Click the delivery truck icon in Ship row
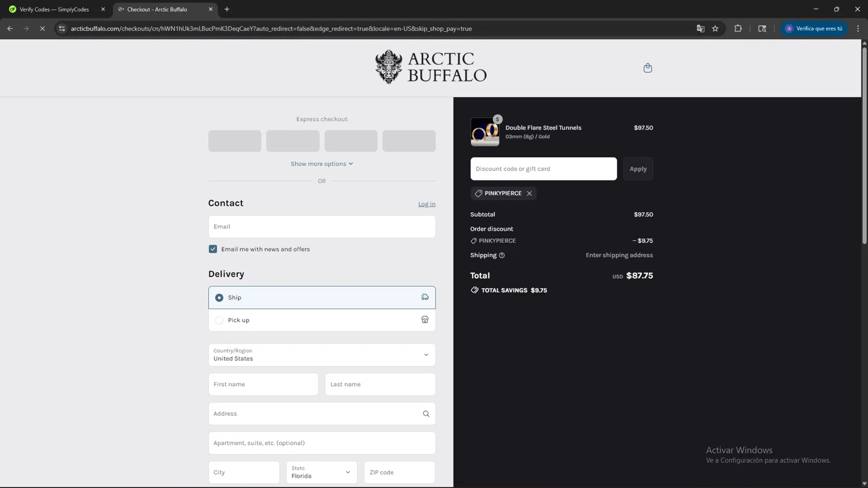The height and width of the screenshot is (488, 868). point(425,297)
